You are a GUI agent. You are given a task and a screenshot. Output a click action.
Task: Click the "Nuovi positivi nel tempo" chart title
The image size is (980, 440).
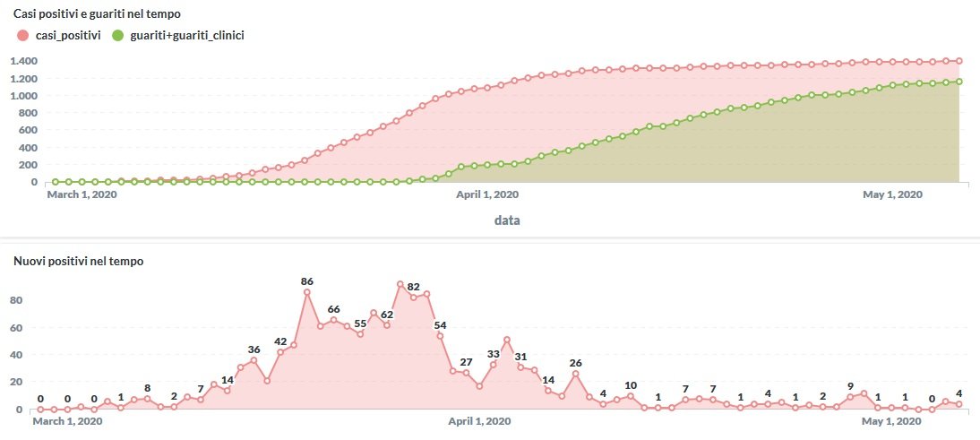[x=79, y=261]
